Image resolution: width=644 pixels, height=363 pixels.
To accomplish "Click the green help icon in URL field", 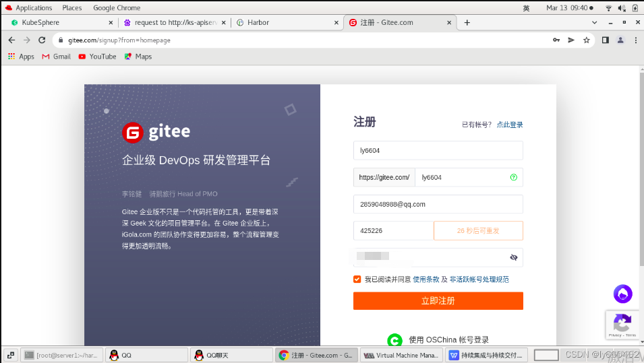I will point(513,177).
